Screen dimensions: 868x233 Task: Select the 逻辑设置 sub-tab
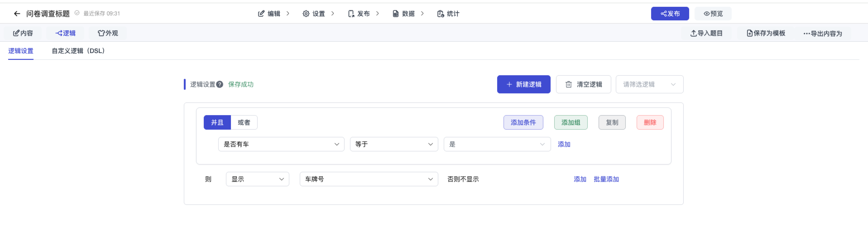(21, 51)
